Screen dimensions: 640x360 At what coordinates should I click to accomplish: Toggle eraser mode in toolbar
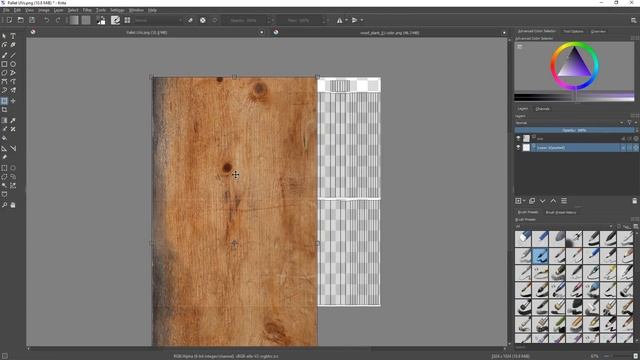tap(190, 20)
